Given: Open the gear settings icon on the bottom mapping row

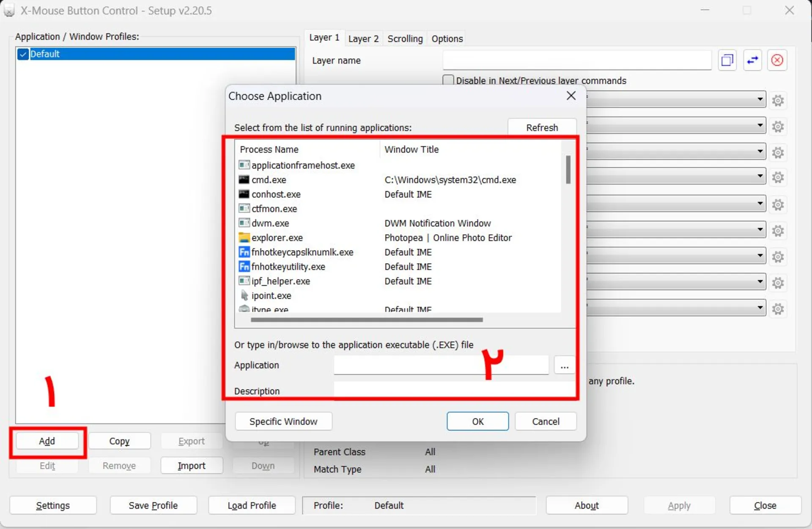Looking at the screenshot, I should (778, 309).
